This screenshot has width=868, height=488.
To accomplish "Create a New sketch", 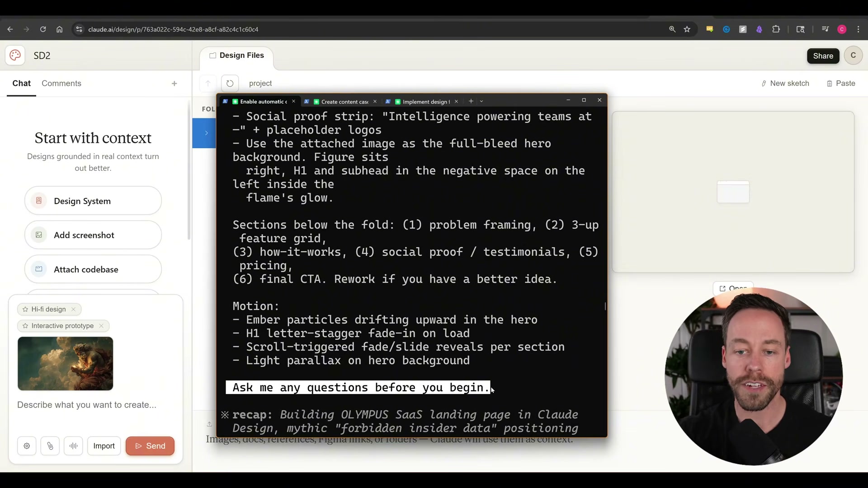I will coord(785,84).
